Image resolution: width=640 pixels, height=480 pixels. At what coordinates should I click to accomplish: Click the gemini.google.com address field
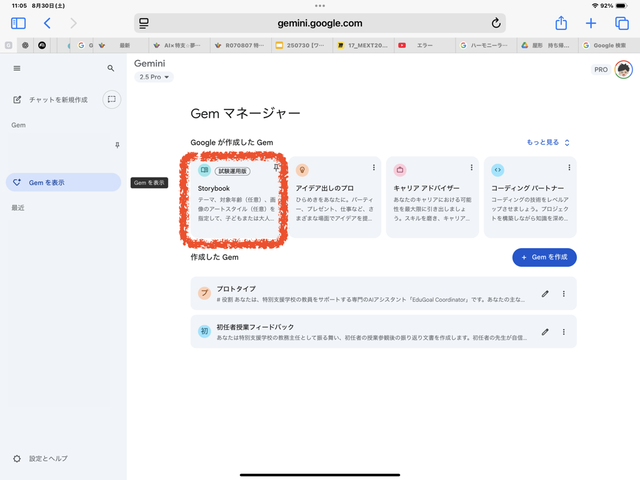[320, 23]
